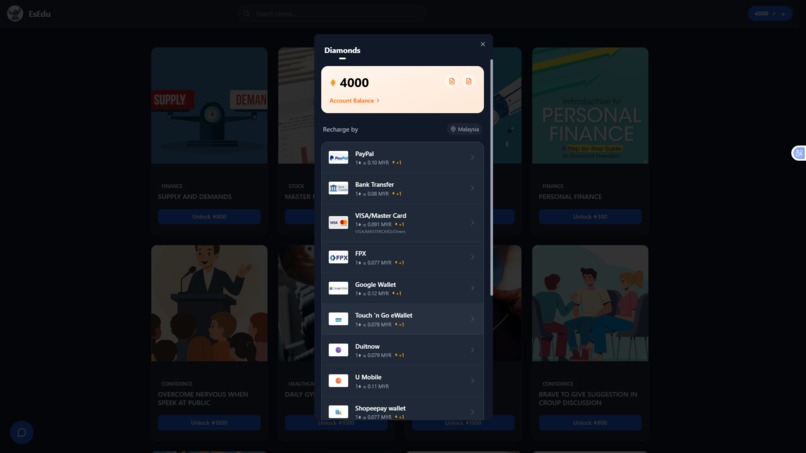Open the Supply and Demands course thumbnail

(x=209, y=105)
